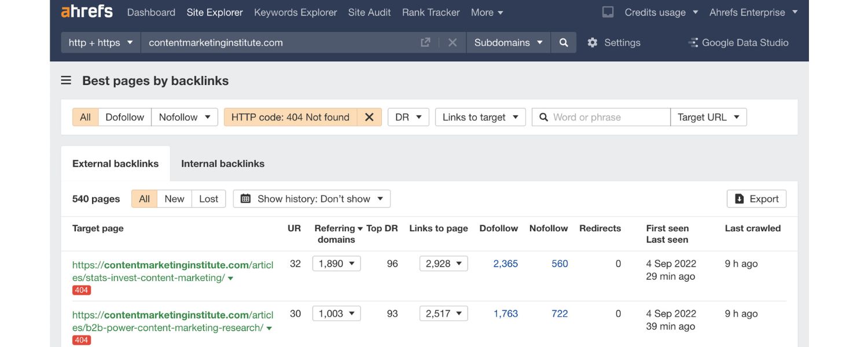This screenshot has width=868, height=347.
Task: Toggle the New pages filter
Action: (x=174, y=199)
